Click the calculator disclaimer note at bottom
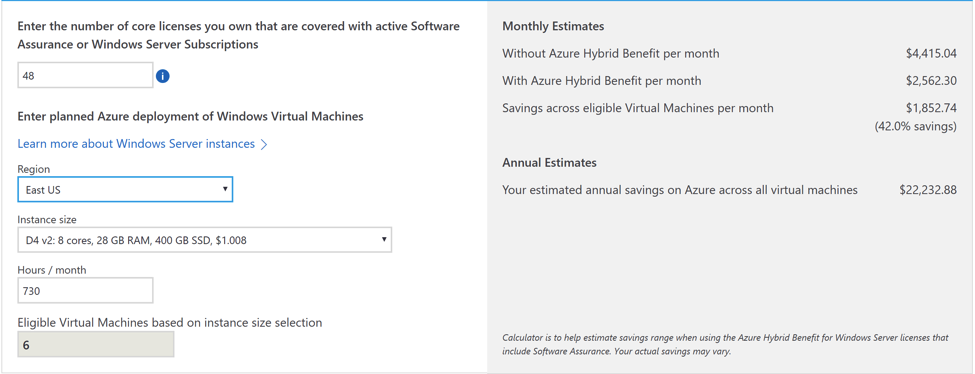This screenshot has width=975, height=374. [725, 345]
